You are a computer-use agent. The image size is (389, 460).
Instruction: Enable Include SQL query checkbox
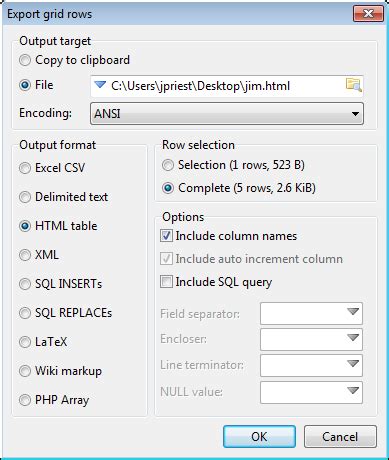tap(166, 282)
